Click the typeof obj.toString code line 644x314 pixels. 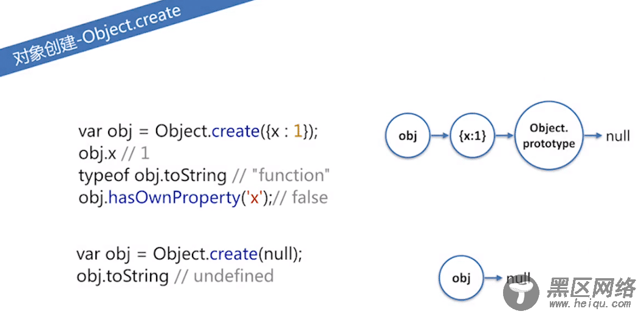(204, 176)
